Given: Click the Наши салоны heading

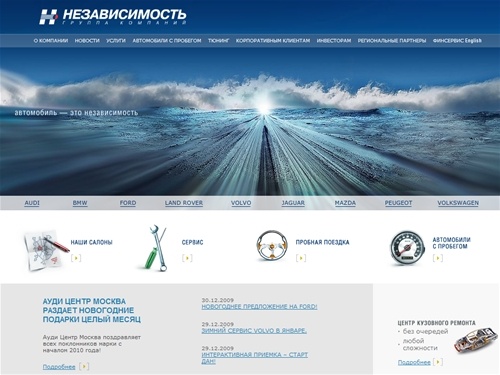Looking at the screenshot, I should point(91,242).
